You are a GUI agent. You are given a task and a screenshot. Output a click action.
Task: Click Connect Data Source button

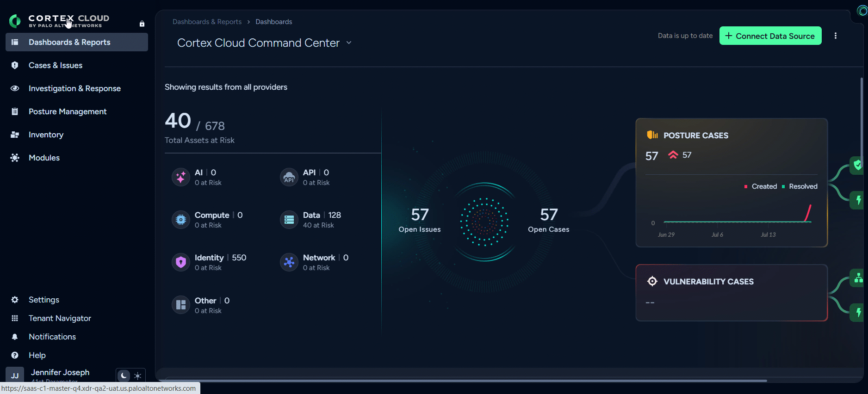[x=770, y=36]
